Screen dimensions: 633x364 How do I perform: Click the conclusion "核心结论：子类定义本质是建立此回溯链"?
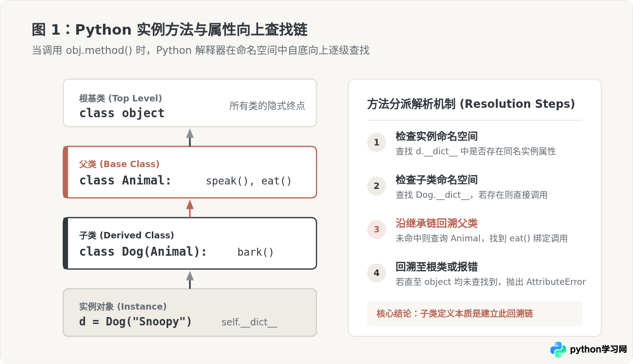(x=455, y=314)
